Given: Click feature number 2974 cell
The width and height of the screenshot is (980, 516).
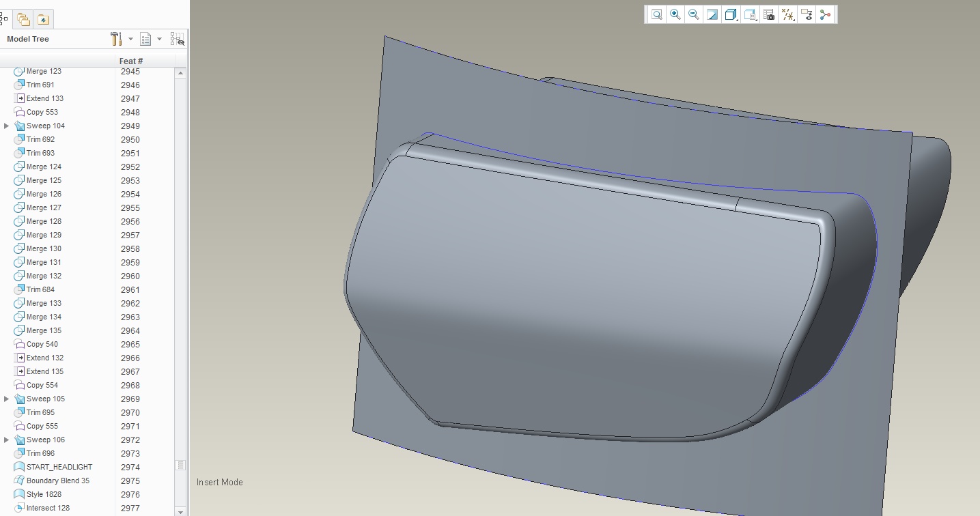Looking at the screenshot, I should click(130, 467).
